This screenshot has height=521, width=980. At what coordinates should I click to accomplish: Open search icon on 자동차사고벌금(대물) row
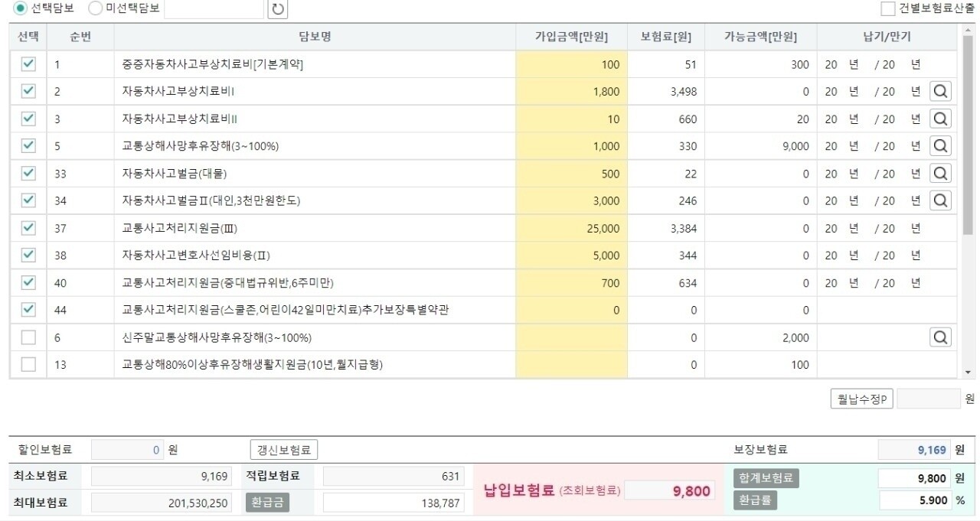click(x=940, y=173)
